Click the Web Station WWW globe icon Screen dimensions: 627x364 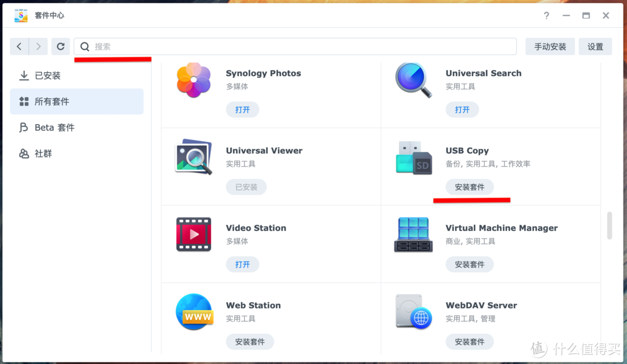click(194, 312)
